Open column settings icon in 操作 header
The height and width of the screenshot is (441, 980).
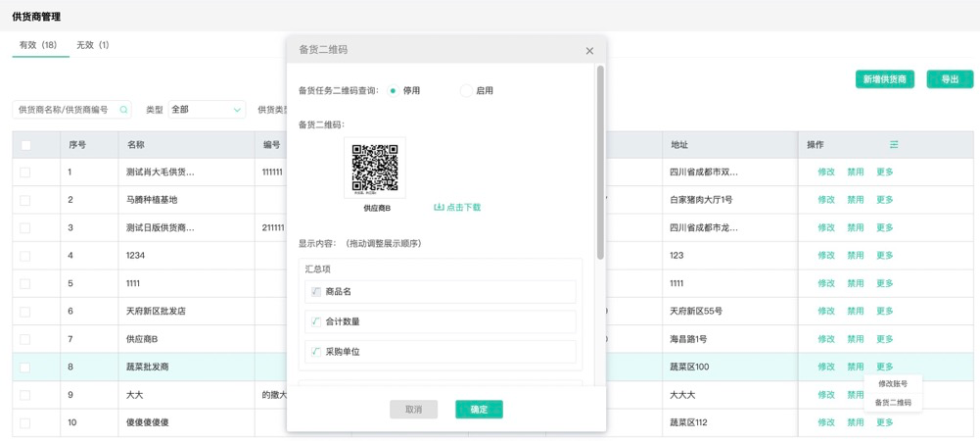point(893,145)
